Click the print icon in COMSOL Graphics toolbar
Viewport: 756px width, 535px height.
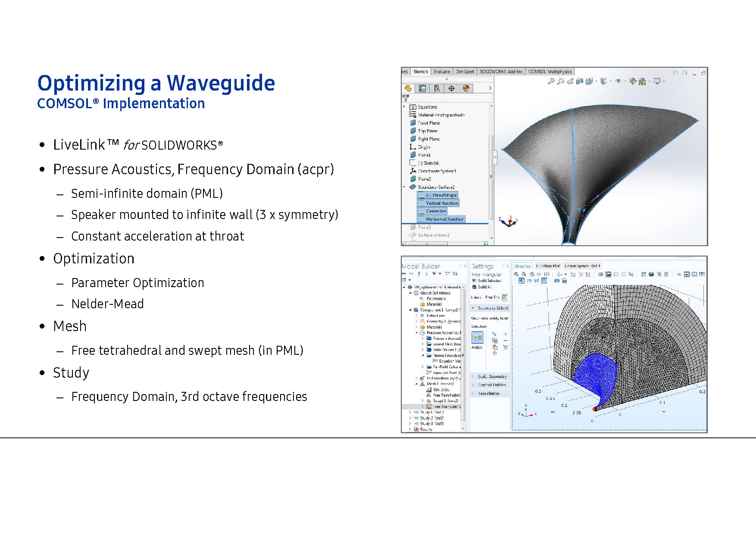point(564,281)
